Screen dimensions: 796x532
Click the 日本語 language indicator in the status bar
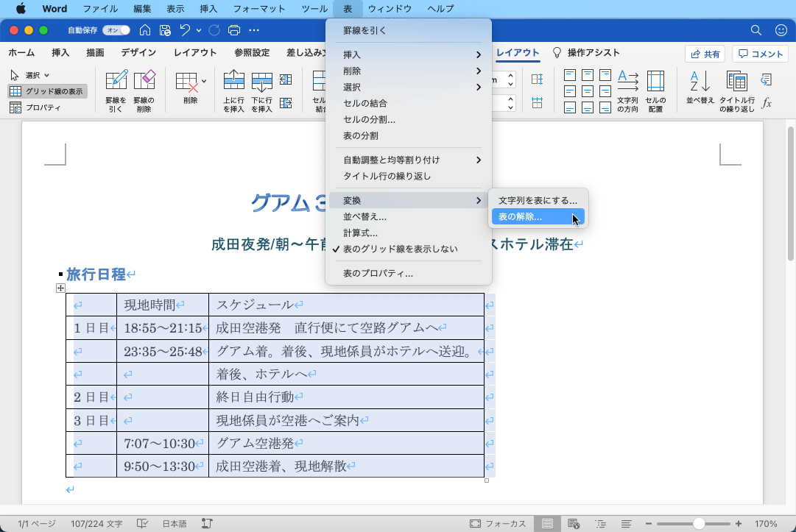coord(174,524)
